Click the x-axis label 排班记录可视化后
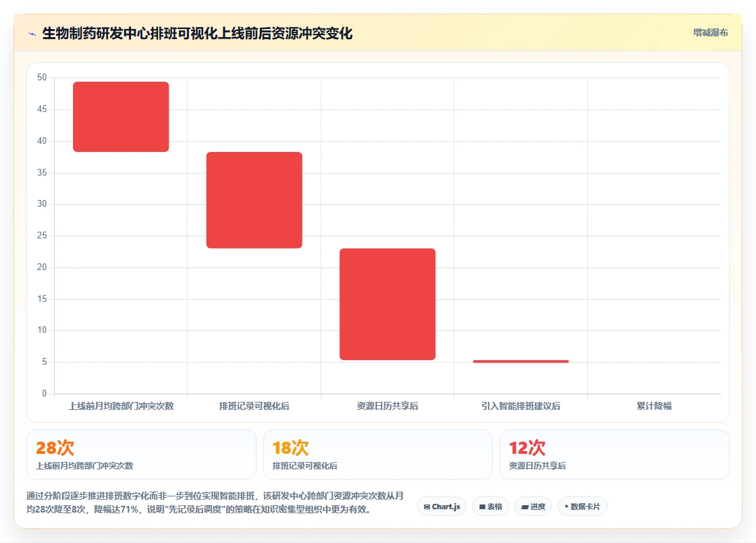This screenshot has width=756, height=543. [x=254, y=406]
